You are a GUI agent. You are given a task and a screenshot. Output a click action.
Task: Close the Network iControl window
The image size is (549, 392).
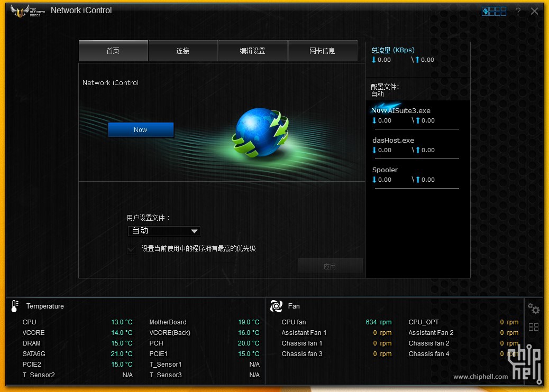click(x=534, y=11)
